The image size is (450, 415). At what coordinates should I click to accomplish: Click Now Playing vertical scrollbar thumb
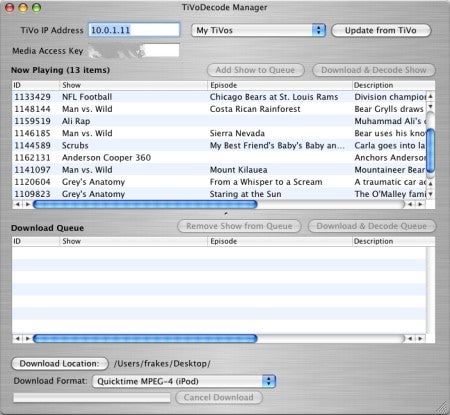[431, 151]
